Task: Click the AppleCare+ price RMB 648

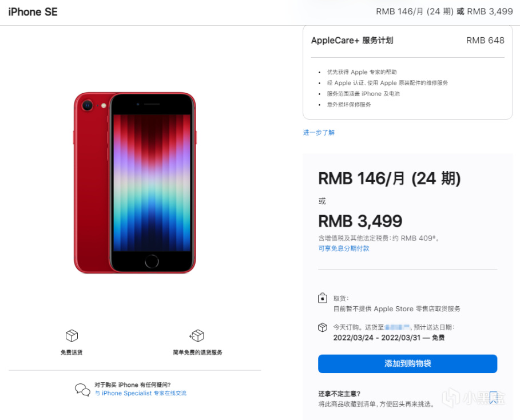Action: click(485, 41)
